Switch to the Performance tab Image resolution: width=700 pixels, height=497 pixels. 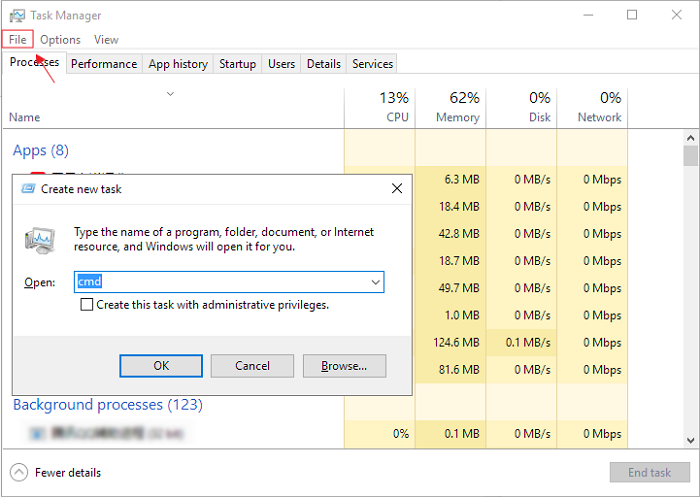point(104,64)
